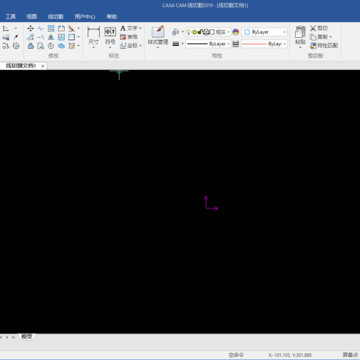Screen dimensions: 360x360
Task: Click the 表格 table tool
Action: coord(129,37)
